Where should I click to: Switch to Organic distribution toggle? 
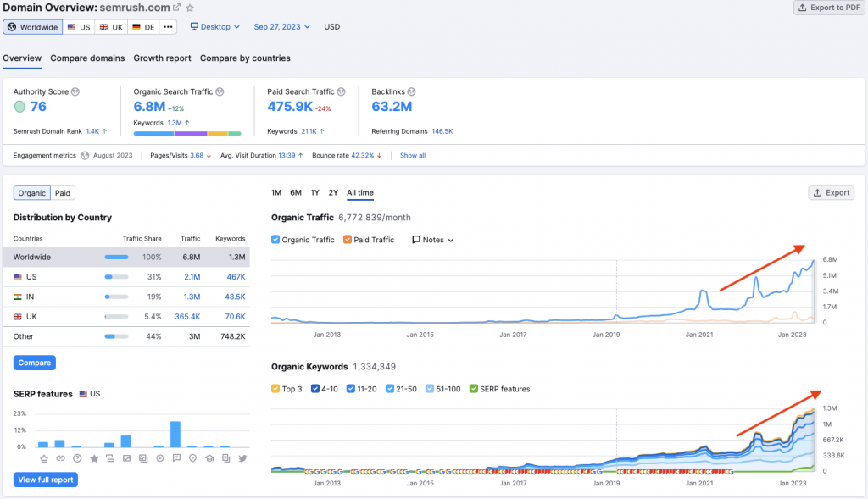click(x=32, y=193)
